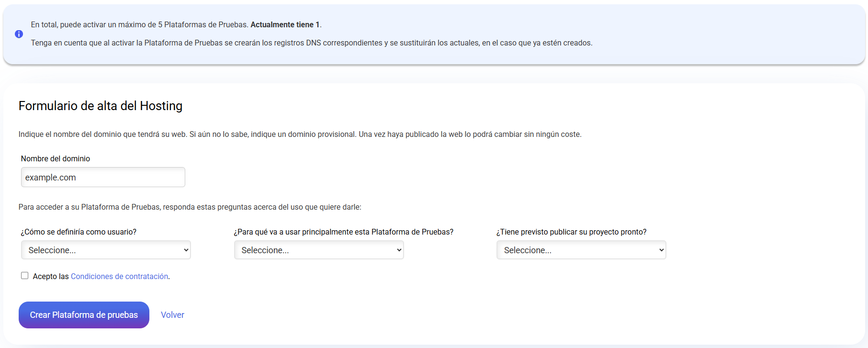Click the '¿Para qué va a usar principalmente' label
Screen dimensions: 868x348
(343, 232)
